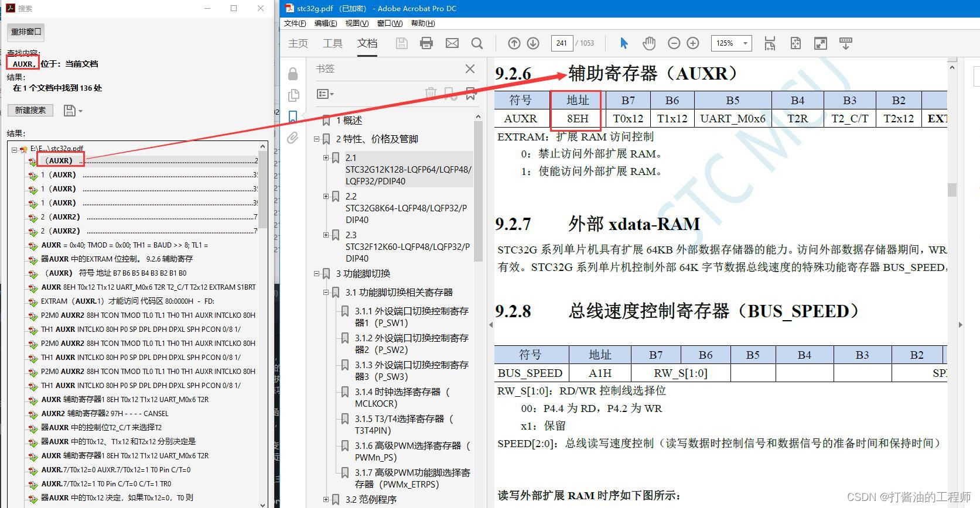
Task: Delete selected bookmark with the trash icon
Action: pos(431,93)
